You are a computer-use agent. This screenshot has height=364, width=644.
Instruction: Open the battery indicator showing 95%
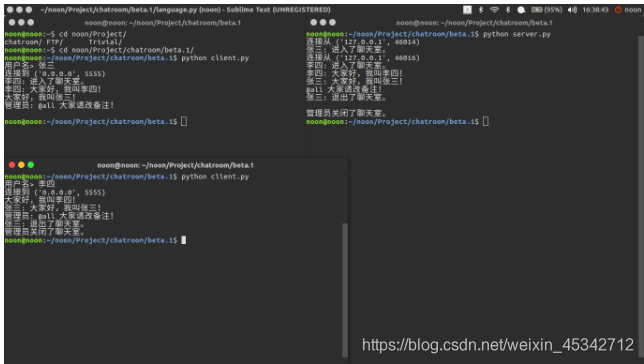coord(547,10)
